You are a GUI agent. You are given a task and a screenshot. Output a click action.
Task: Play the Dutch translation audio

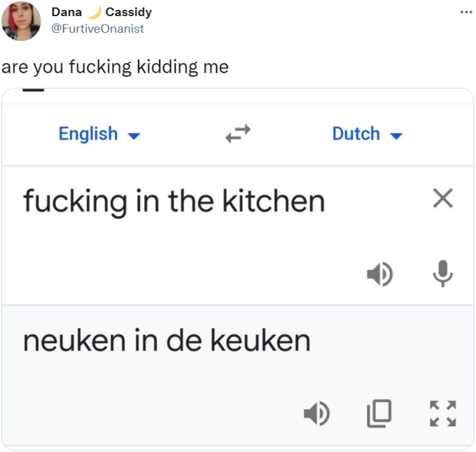(x=316, y=414)
